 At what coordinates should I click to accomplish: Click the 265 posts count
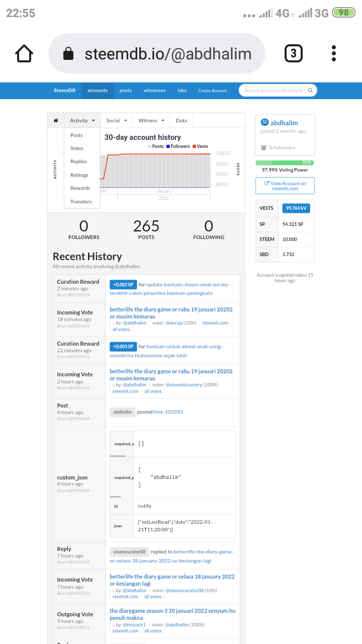pyautogui.click(x=146, y=226)
